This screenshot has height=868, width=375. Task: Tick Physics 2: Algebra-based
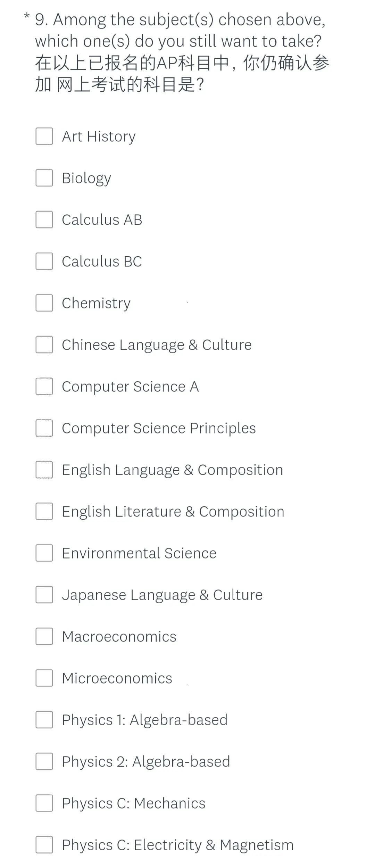point(44,761)
